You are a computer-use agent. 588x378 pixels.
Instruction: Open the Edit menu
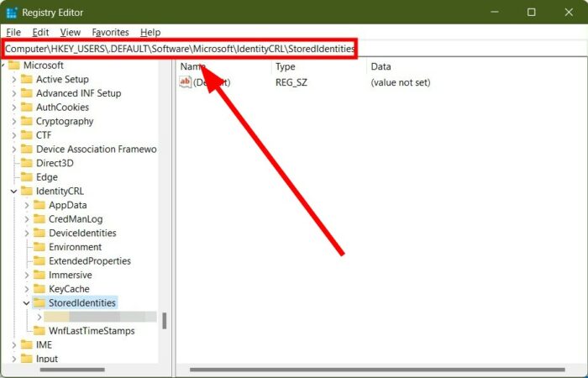pos(40,32)
